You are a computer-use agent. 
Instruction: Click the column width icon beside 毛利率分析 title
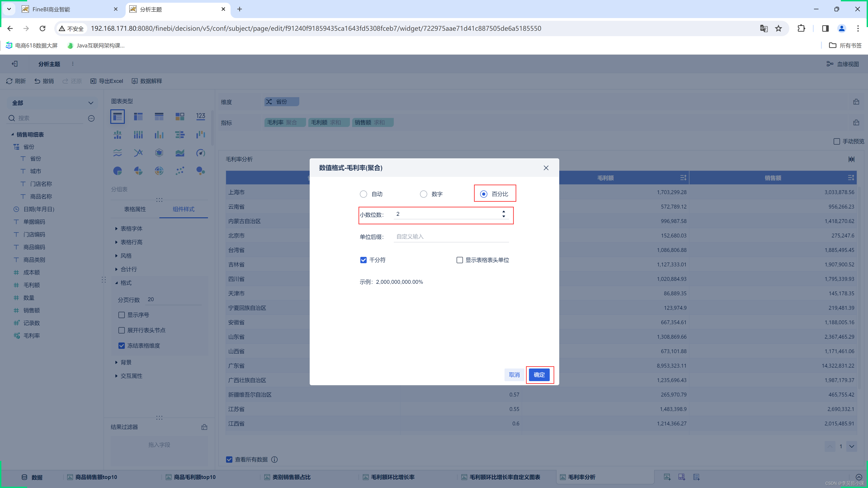coord(851,159)
